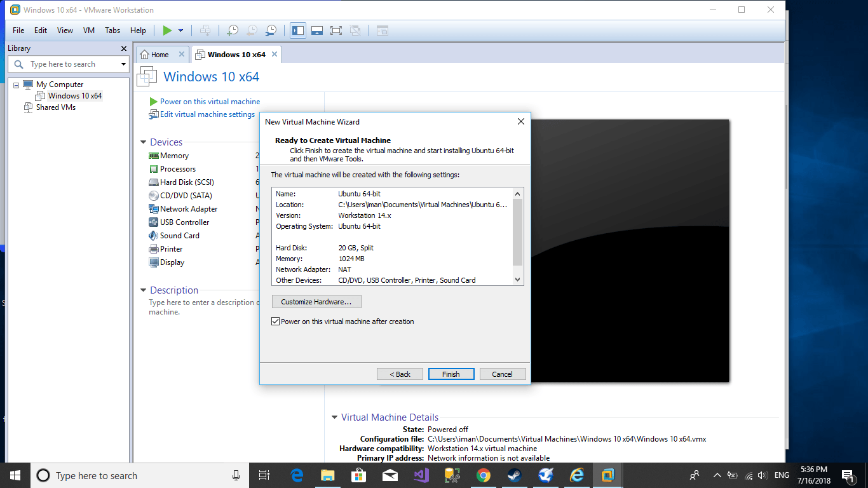The width and height of the screenshot is (868, 488).
Task: Open the Edit menu
Action: pyautogui.click(x=41, y=30)
